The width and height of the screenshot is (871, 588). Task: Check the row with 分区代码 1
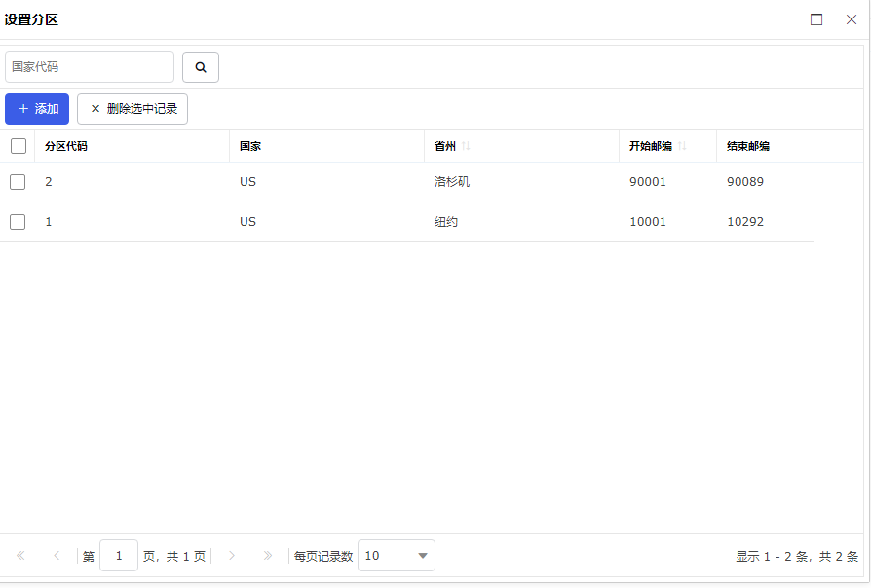pos(18,222)
